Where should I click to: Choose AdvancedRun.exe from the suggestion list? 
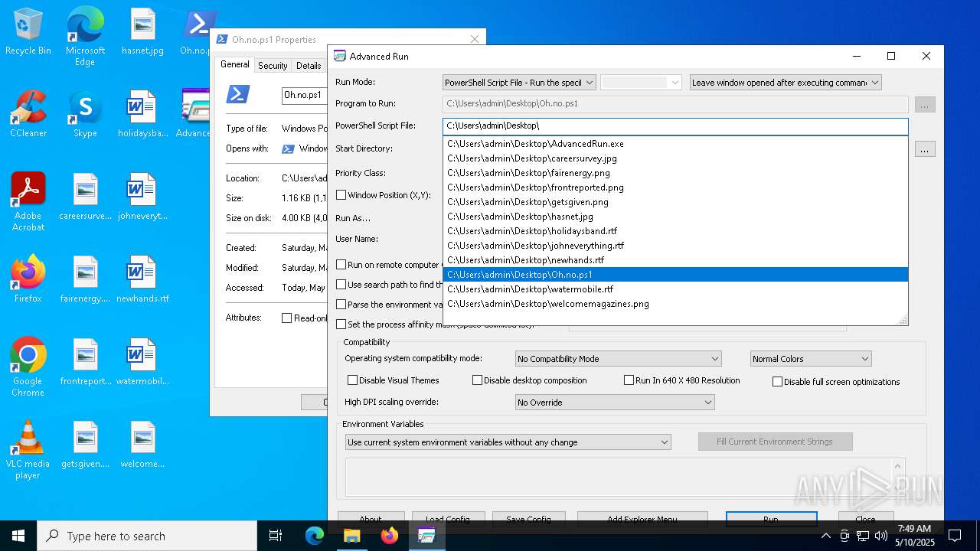tap(675, 144)
